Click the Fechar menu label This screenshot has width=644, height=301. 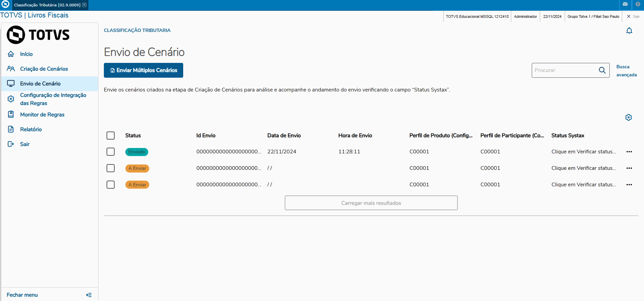22,295
